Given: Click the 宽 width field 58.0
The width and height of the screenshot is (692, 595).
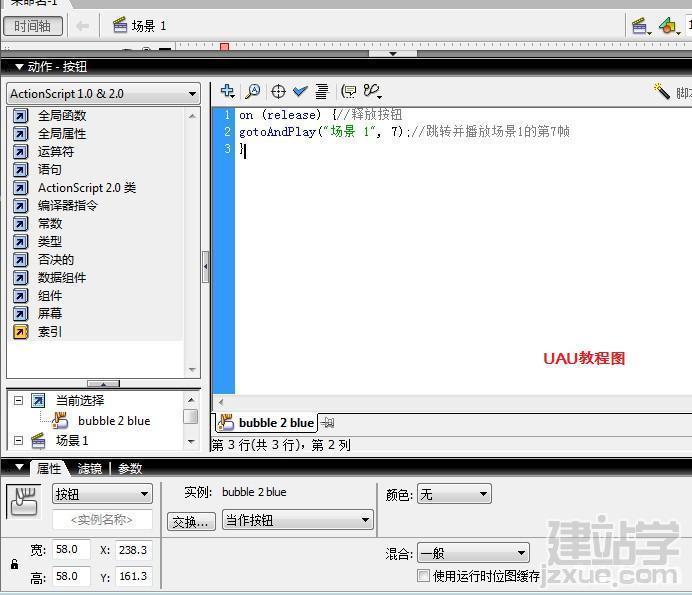Looking at the screenshot, I should pyautogui.click(x=71, y=550).
